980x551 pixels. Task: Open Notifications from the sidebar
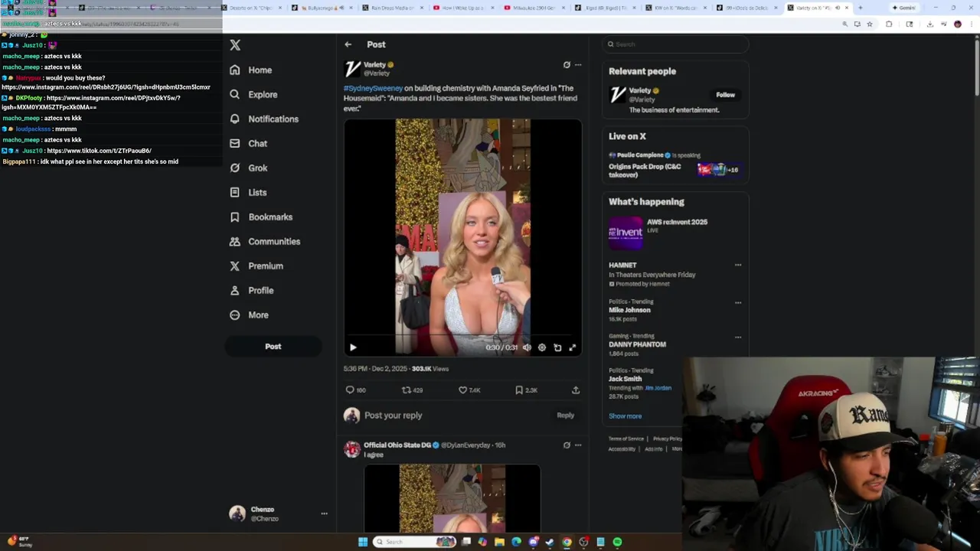(x=264, y=119)
